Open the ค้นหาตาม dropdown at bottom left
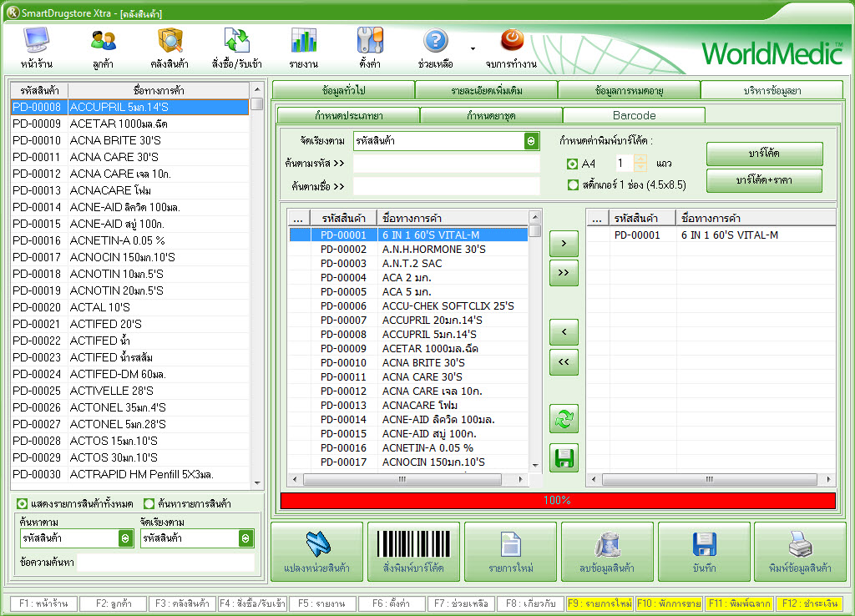The width and height of the screenshot is (855, 616). coord(125,538)
